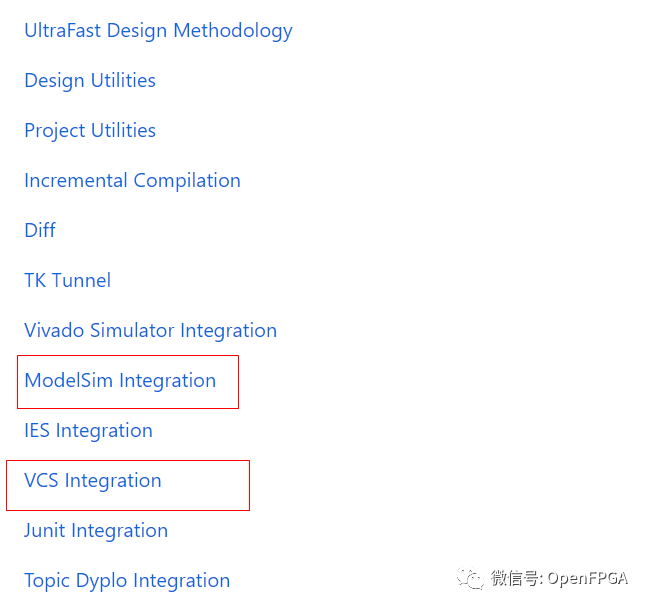Open the IES Integration link

click(x=88, y=430)
